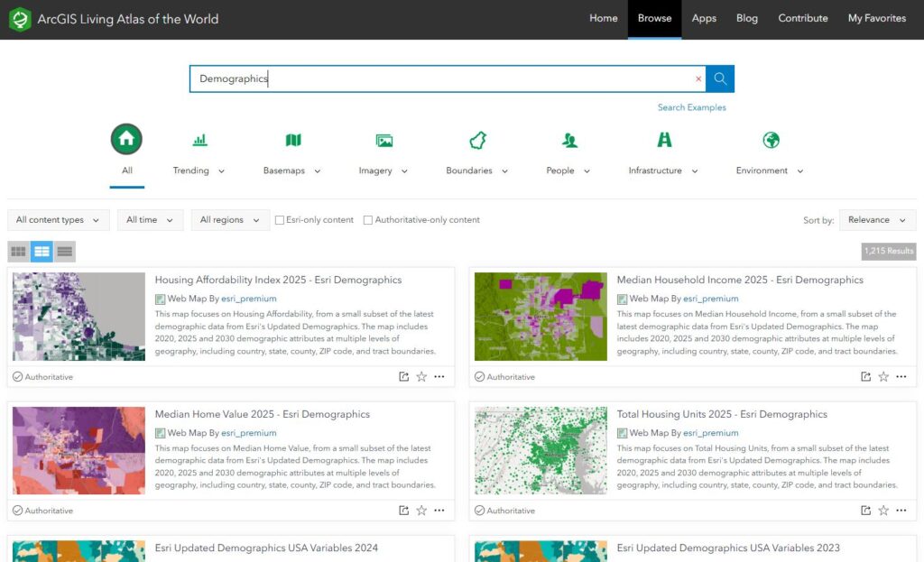The height and width of the screenshot is (562, 924).
Task: Enable Esri-only content checkbox
Action: click(280, 220)
